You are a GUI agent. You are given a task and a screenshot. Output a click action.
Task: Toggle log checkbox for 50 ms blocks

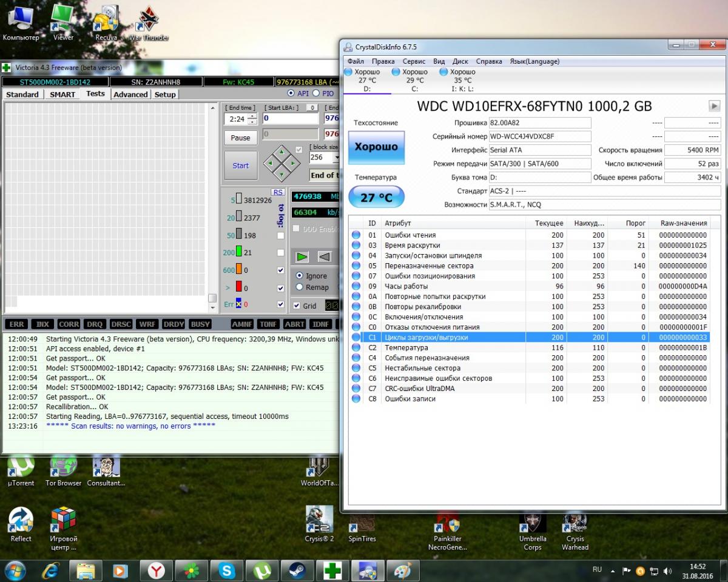[280, 235]
